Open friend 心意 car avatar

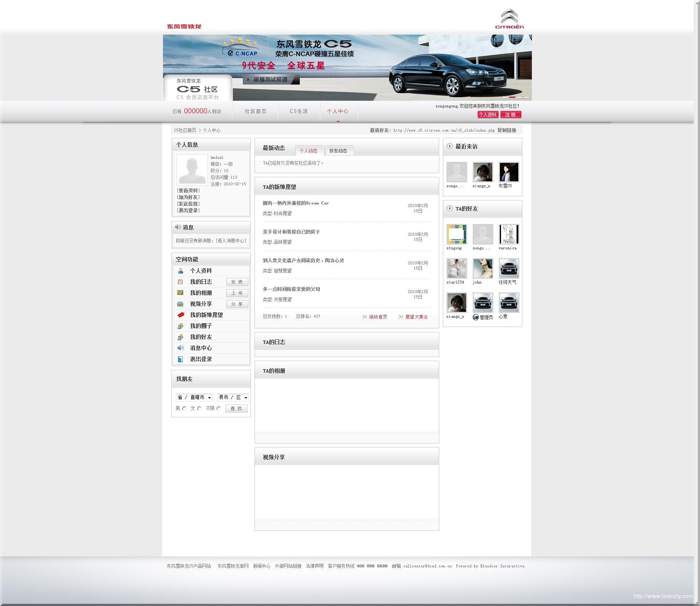coord(509,303)
